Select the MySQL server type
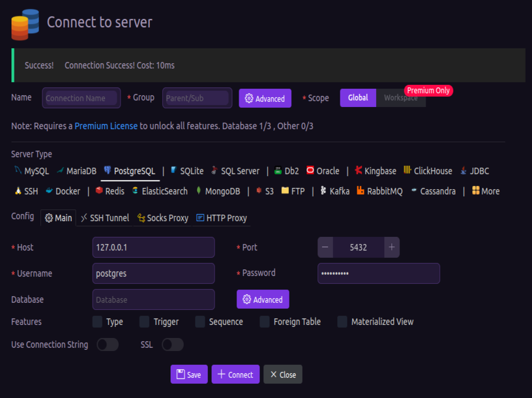Viewport: 532px width, 398px height. (32, 171)
